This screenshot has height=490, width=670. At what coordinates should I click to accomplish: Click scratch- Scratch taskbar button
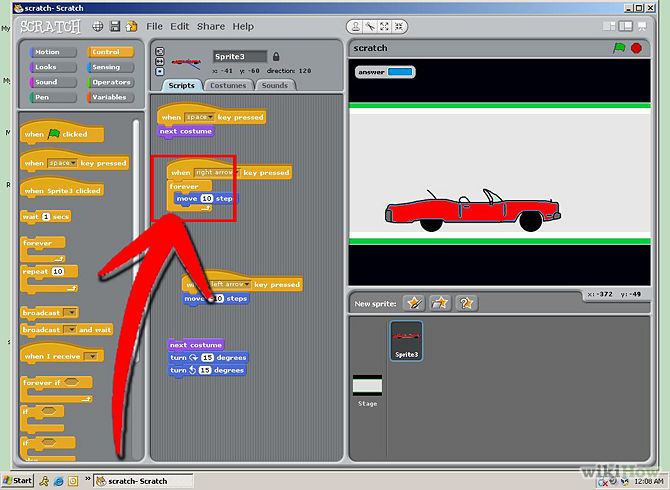[x=144, y=481]
